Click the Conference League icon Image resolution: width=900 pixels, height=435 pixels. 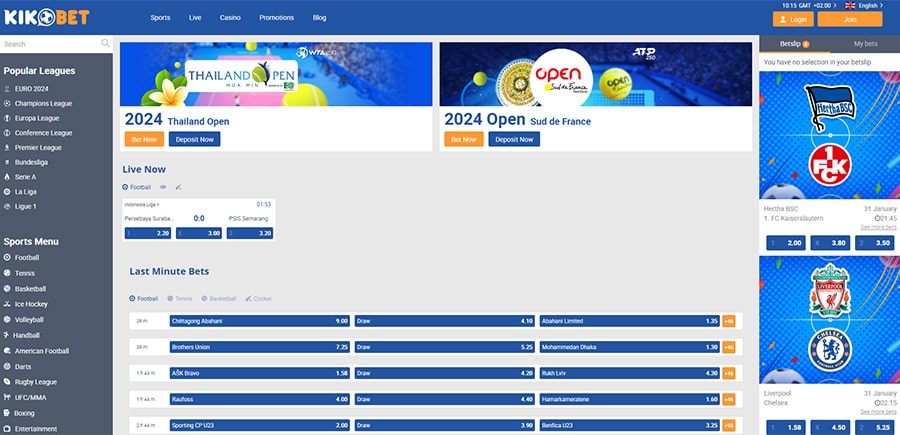coord(7,133)
